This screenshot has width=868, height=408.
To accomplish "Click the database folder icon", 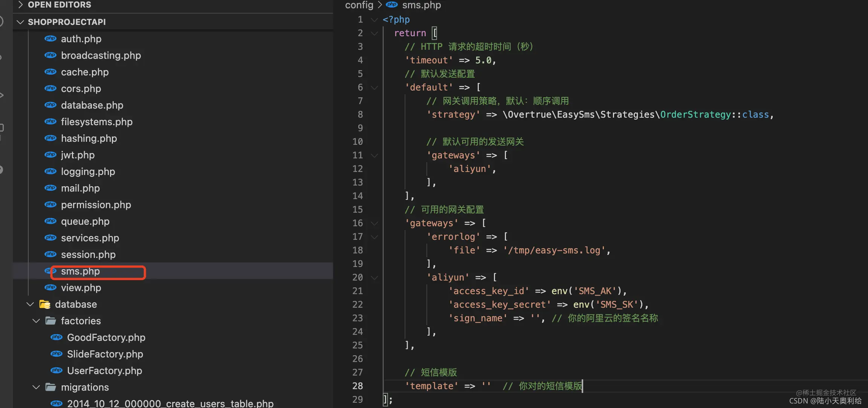I will [x=45, y=304].
